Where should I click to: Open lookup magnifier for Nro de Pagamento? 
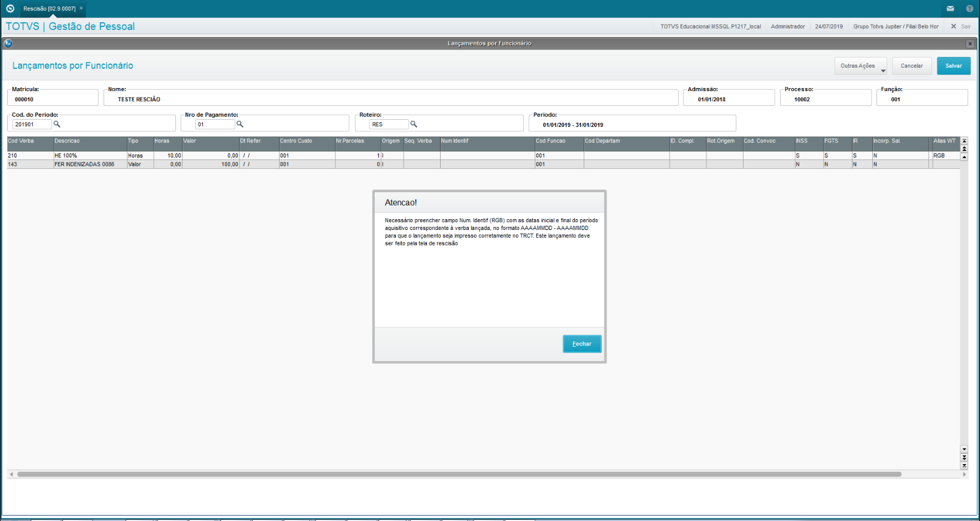240,124
